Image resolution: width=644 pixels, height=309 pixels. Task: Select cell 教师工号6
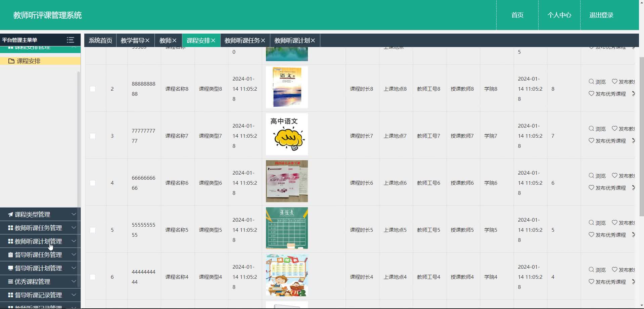(x=428, y=183)
